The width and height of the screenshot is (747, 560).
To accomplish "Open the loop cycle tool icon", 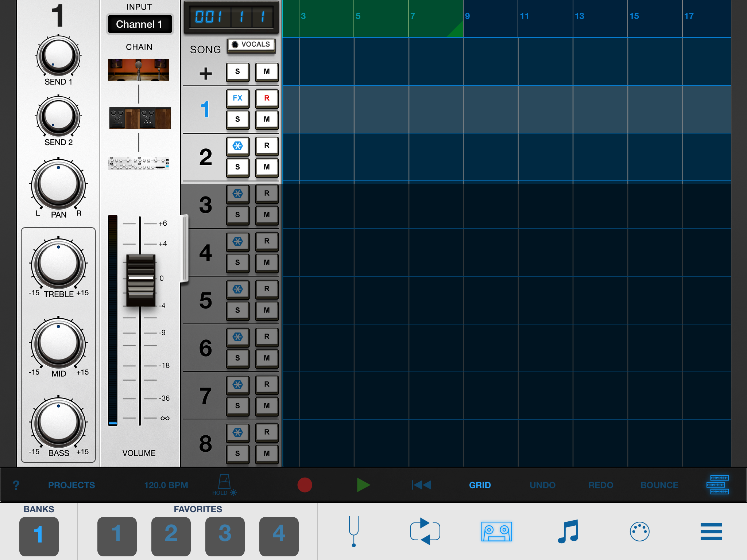I will click(x=425, y=531).
